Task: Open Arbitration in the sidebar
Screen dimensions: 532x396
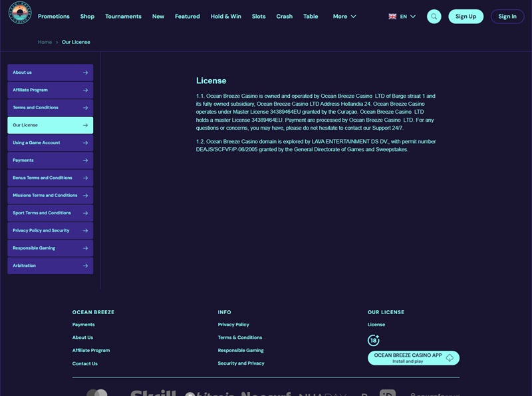Action: (x=51, y=266)
